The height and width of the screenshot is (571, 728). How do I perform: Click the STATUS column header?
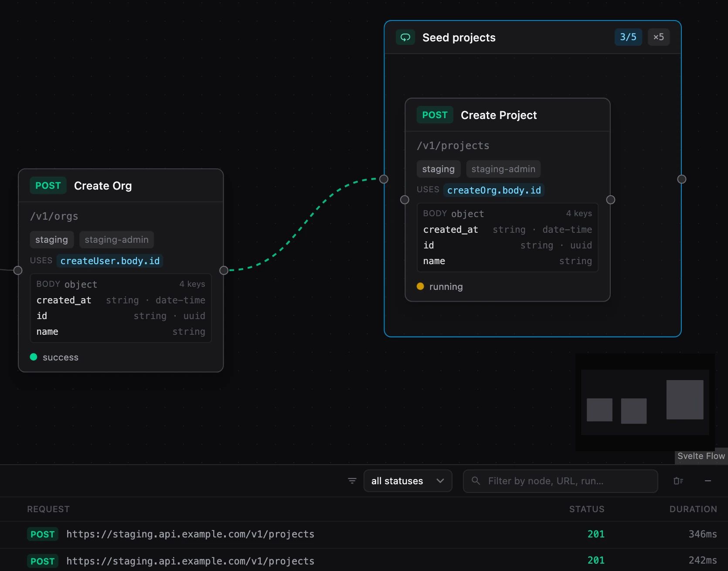[x=587, y=509]
